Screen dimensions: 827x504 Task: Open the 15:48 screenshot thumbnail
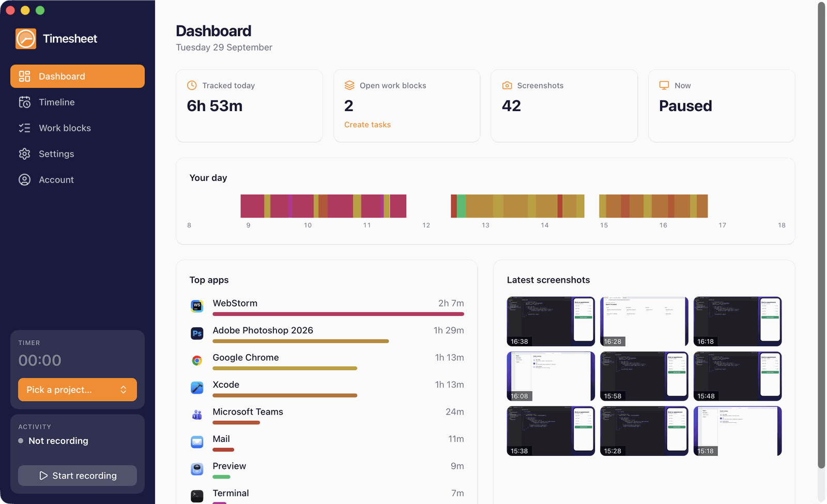738,376
